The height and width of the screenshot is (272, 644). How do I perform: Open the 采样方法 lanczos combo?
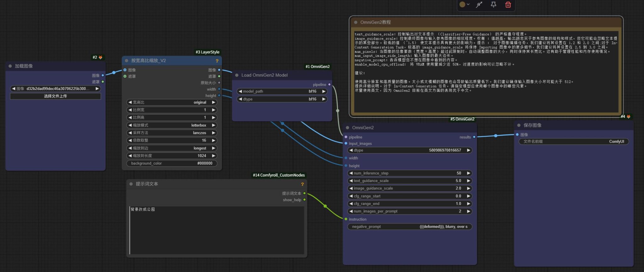click(172, 133)
